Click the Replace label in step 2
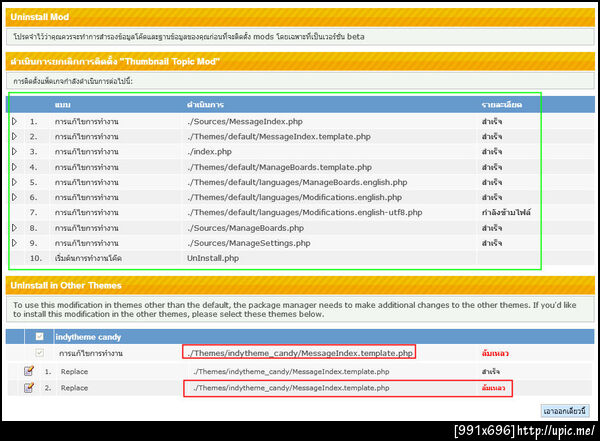 [x=74, y=388]
